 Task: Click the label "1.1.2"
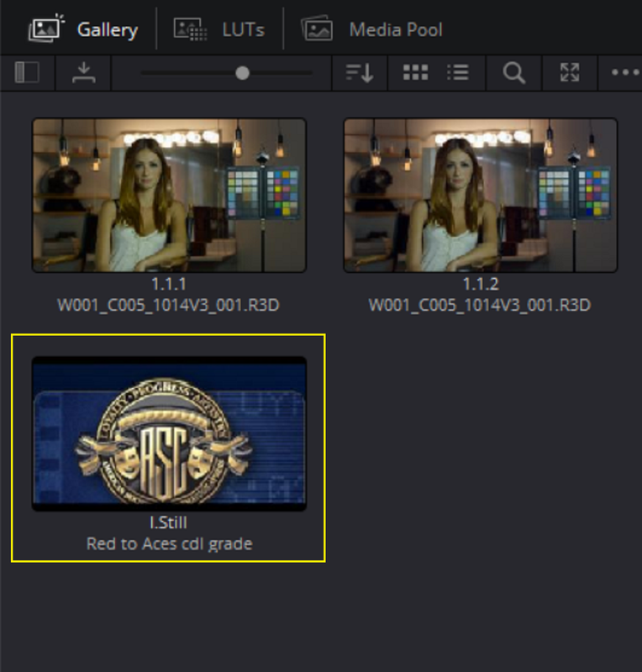pyautogui.click(x=481, y=284)
